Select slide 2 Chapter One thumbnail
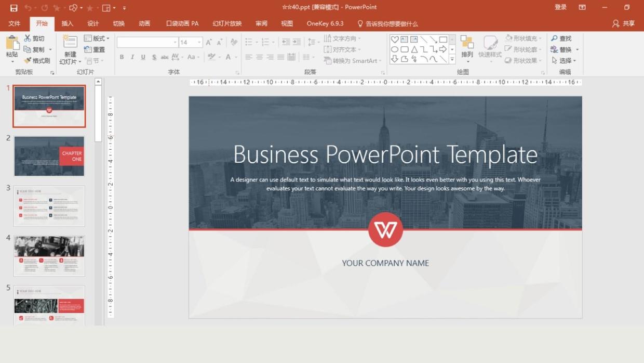Viewport: 644px width, 363px height. click(49, 156)
